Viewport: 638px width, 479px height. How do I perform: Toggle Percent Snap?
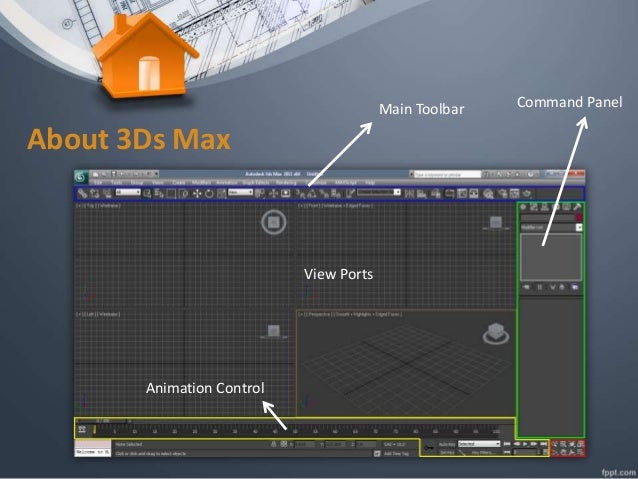(324, 193)
